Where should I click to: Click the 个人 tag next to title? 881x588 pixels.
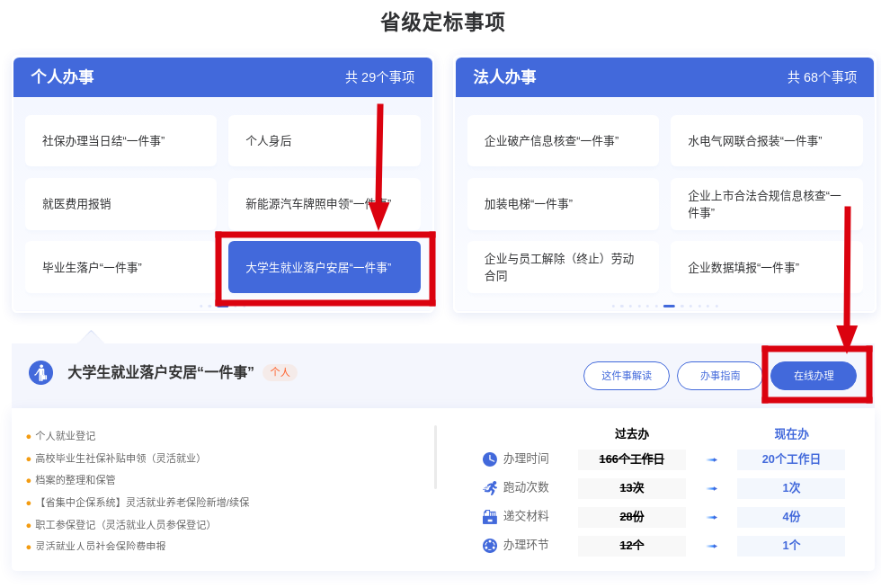point(280,372)
